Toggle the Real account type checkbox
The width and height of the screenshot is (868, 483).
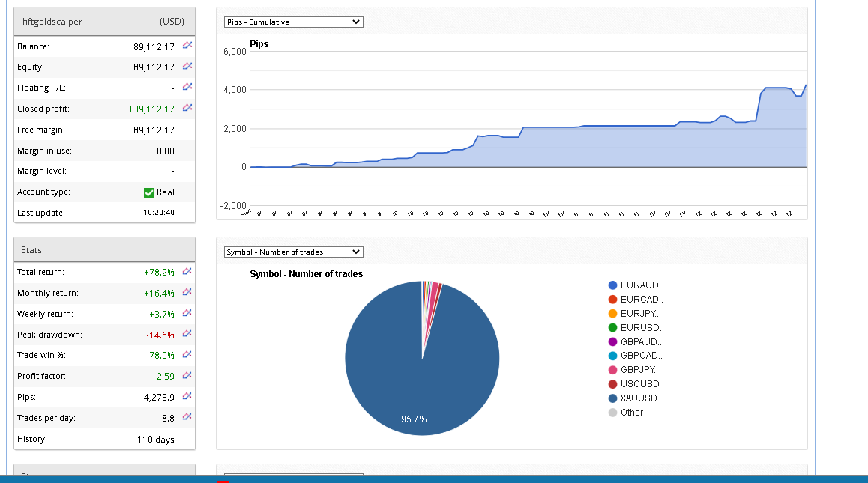pyautogui.click(x=149, y=192)
